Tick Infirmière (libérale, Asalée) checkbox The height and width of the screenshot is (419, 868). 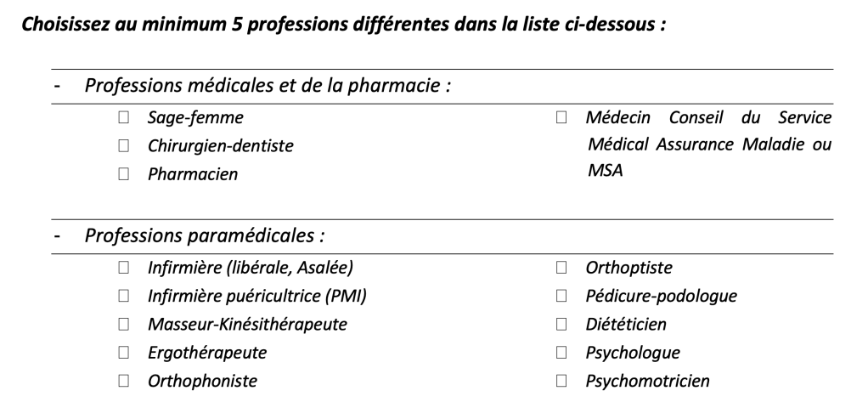(x=124, y=269)
